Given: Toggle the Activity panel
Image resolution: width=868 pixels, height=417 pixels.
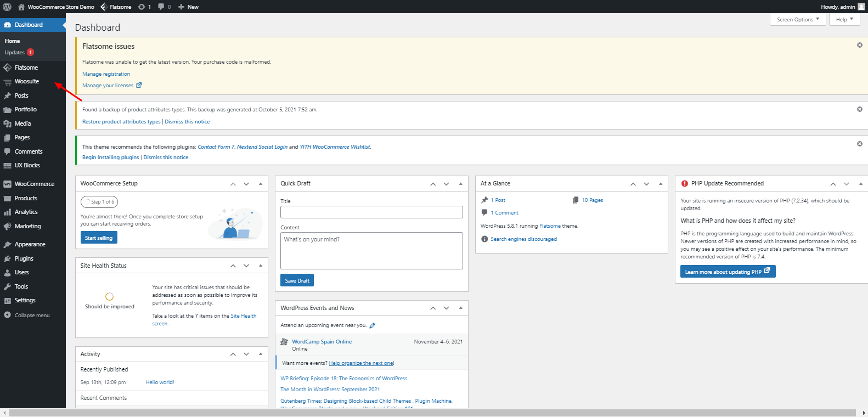Looking at the screenshot, I should (x=260, y=354).
